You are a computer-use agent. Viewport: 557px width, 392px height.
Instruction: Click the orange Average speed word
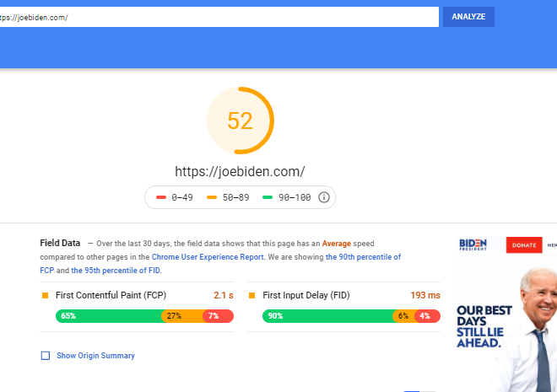[x=337, y=244]
